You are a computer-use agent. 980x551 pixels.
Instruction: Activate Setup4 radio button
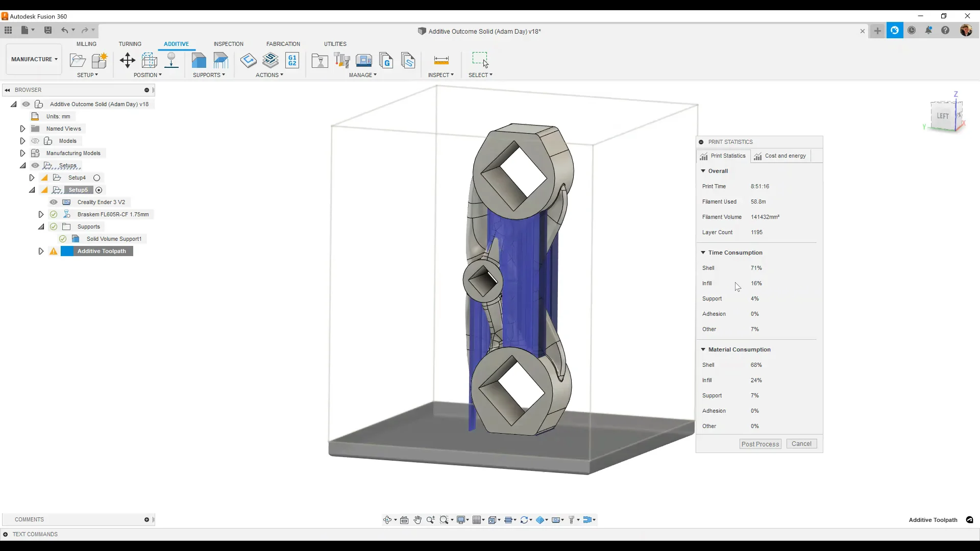click(96, 178)
